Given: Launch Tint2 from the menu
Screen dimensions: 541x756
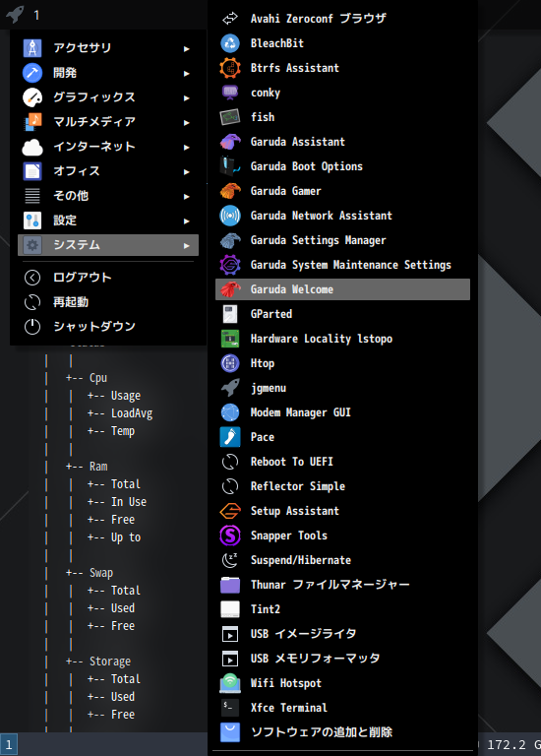Looking at the screenshot, I should (342, 609).
